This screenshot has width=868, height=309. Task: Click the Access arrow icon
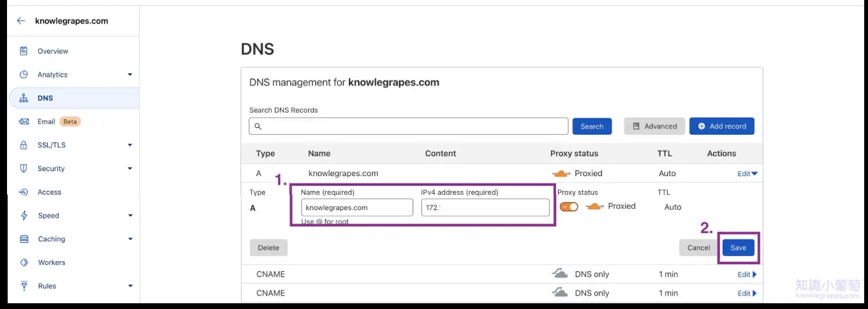[24, 192]
